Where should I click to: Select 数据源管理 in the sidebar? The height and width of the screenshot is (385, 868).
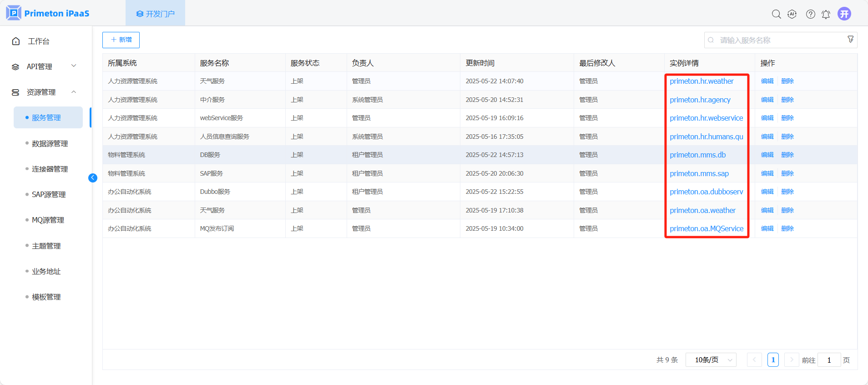click(50, 143)
